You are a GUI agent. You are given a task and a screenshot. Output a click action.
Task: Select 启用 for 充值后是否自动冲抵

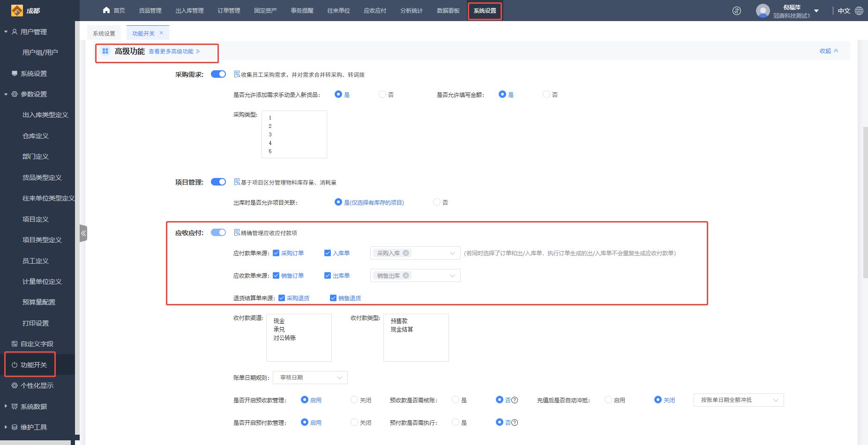tap(608, 400)
